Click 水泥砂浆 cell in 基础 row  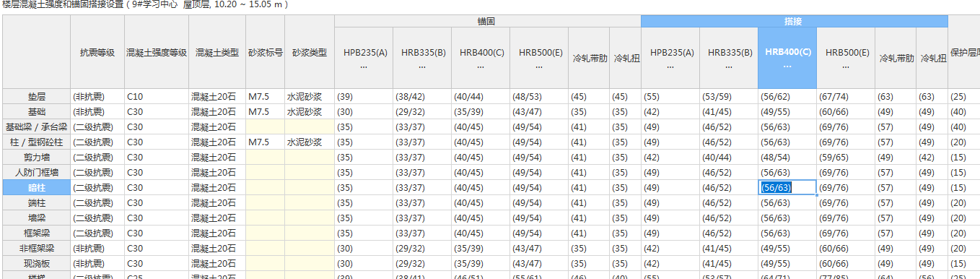pos(310,112)
